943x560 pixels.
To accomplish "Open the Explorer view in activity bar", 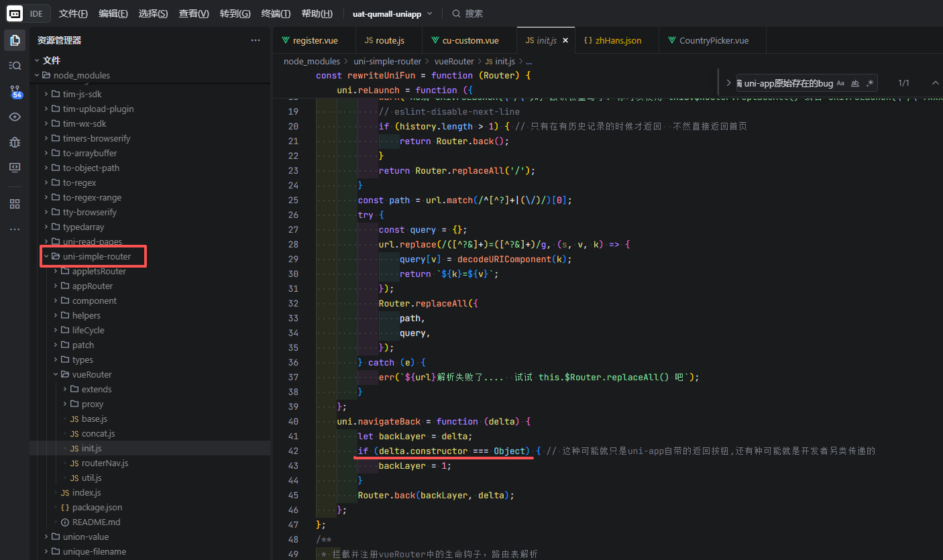I will [15, 40].
